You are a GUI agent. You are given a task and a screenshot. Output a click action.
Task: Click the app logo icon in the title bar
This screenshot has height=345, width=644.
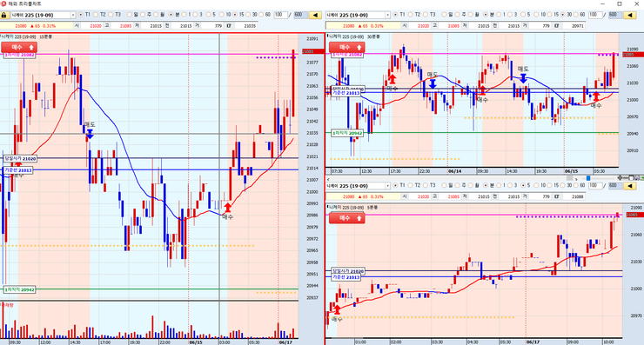3,3
